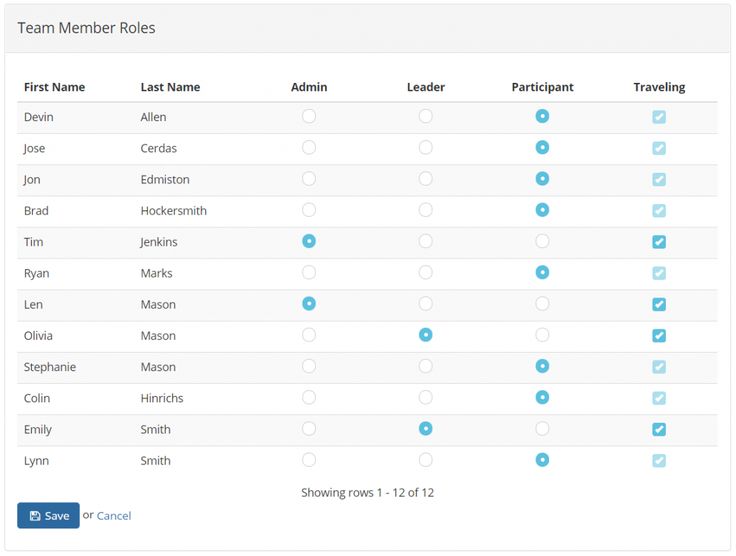Click the Save button
Viewport: 736px width, 556px height.
[x=48, y=516]
